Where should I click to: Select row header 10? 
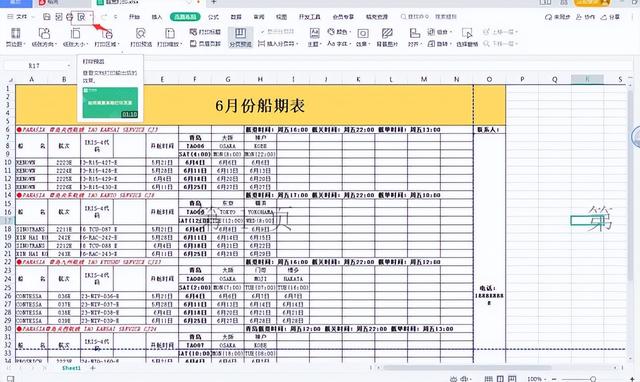click(7, 162)
